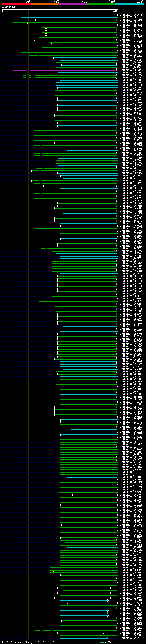Open hit UniRef100_Q94511
The image size is (146, 644).
(131, 140)
